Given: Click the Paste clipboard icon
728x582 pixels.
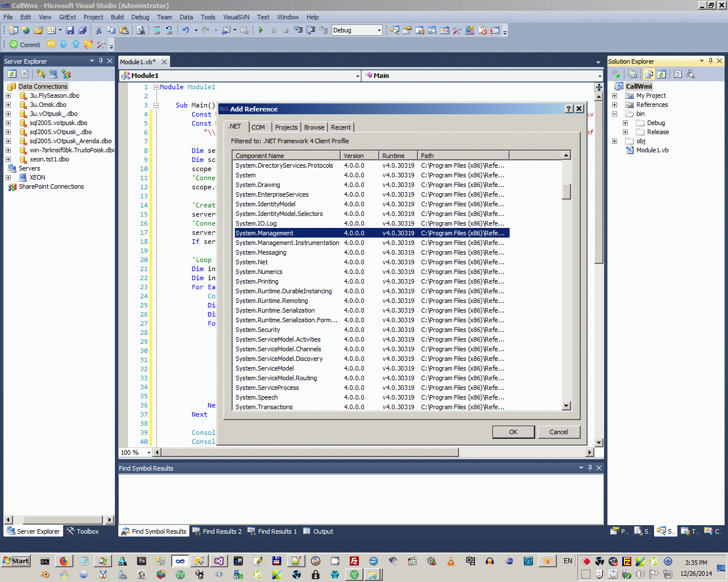Looking at the screenshot, I should pyautogui.click(x=123, y=30).
